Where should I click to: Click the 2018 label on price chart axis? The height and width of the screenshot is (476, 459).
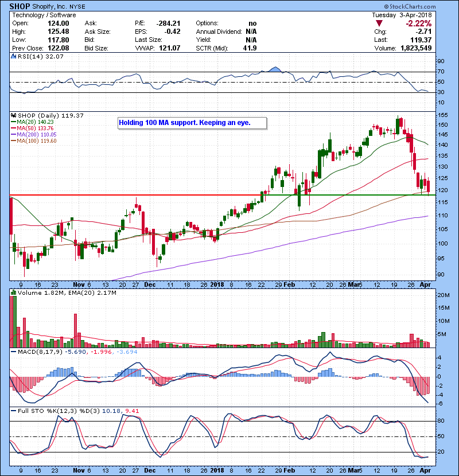(x=217, y=285)
